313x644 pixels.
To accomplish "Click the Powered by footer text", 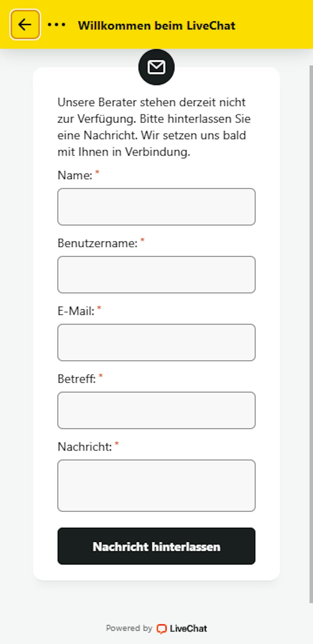I will (x=129, y=628).
